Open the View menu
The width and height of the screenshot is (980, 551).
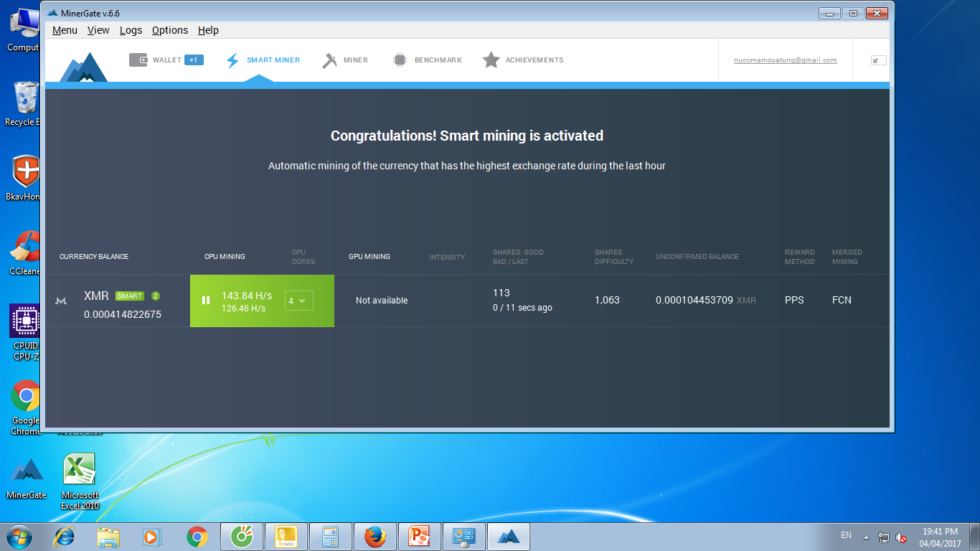[98, 30]
